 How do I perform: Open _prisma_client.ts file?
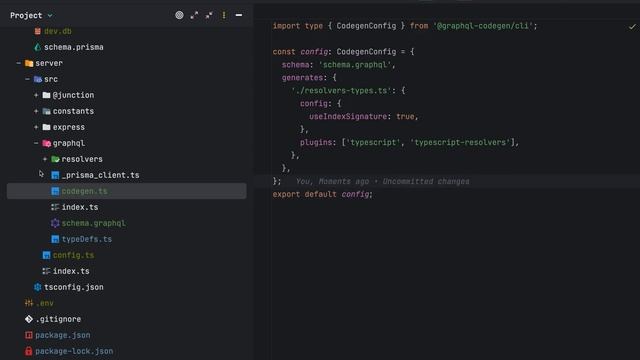click(x=100, y=175)
